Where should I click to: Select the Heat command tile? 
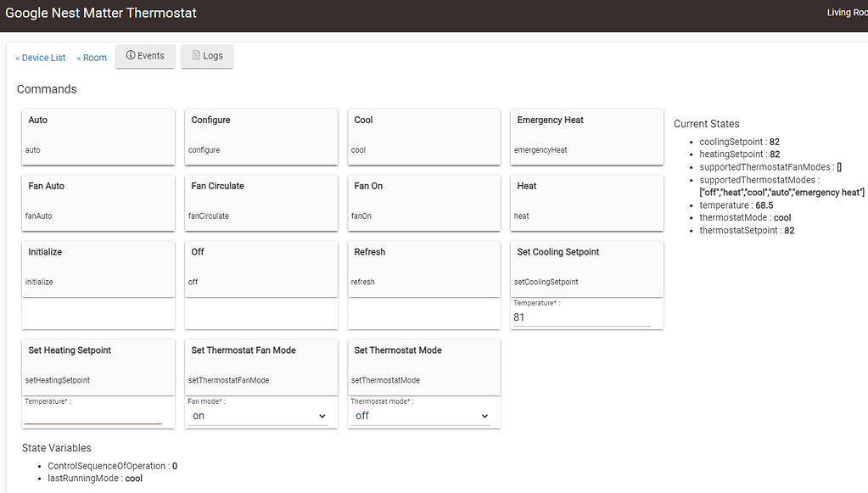[x=586, y=202]
